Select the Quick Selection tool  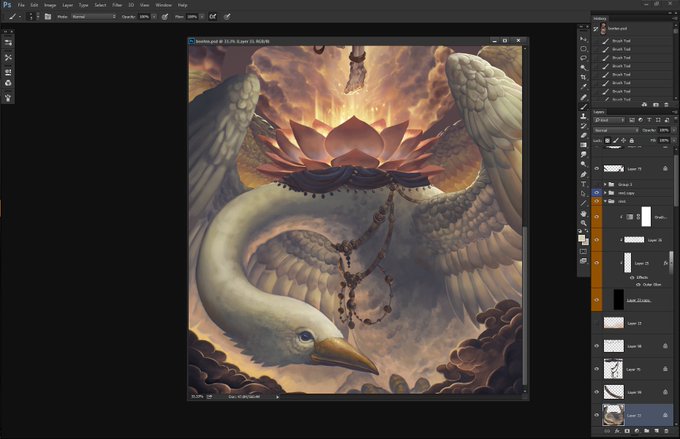point(584,68)
